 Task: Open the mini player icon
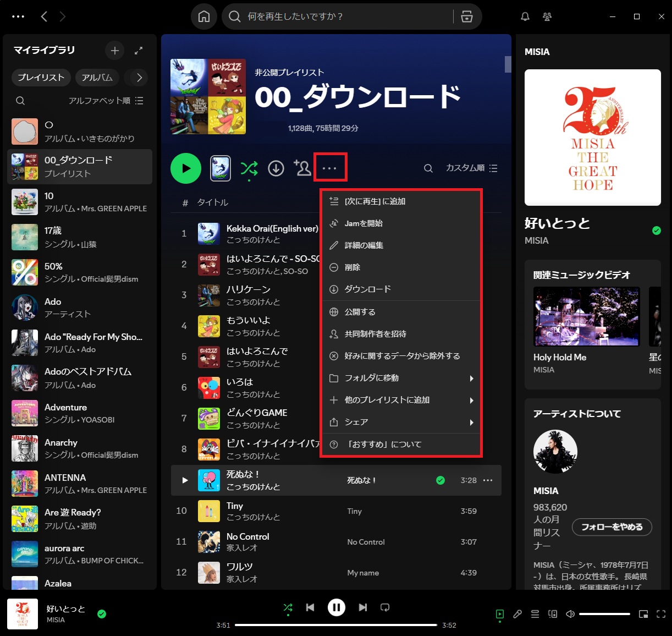click(643, 614)
